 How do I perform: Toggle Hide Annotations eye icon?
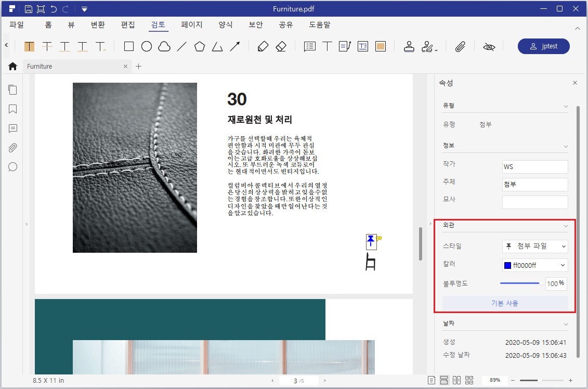pos(489,47)
